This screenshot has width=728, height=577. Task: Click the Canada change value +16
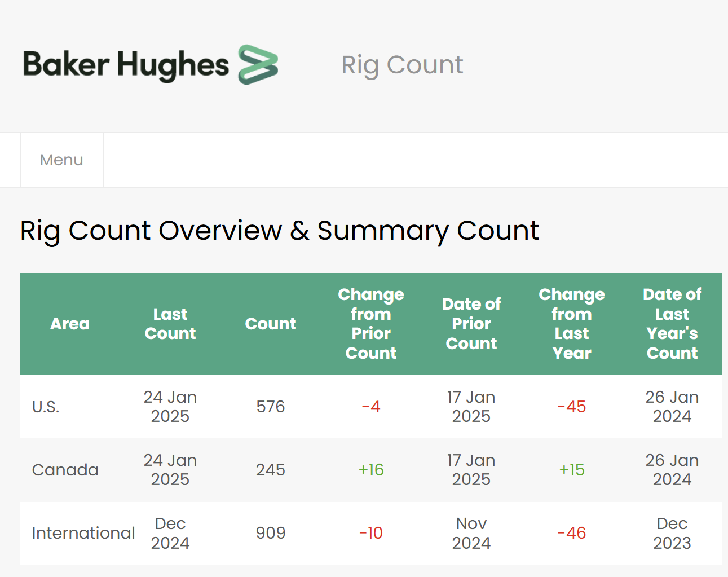pos(371,470)
